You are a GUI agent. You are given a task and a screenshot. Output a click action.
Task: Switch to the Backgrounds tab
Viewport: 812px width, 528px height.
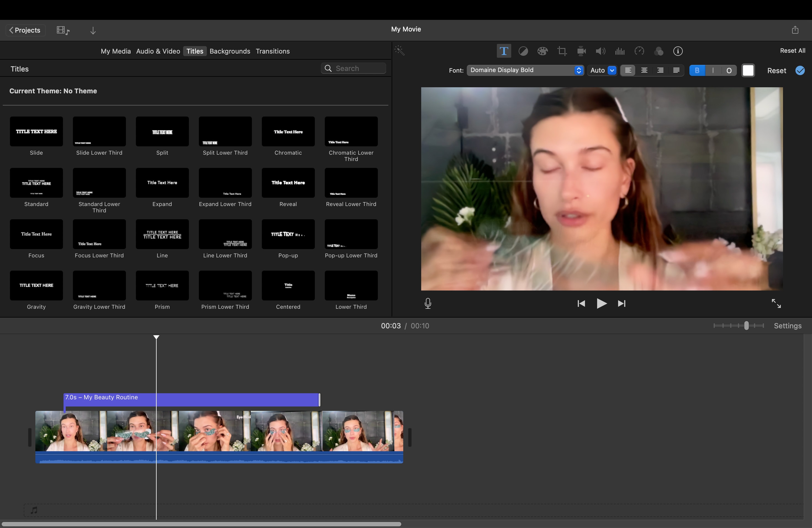click(230, 51)
